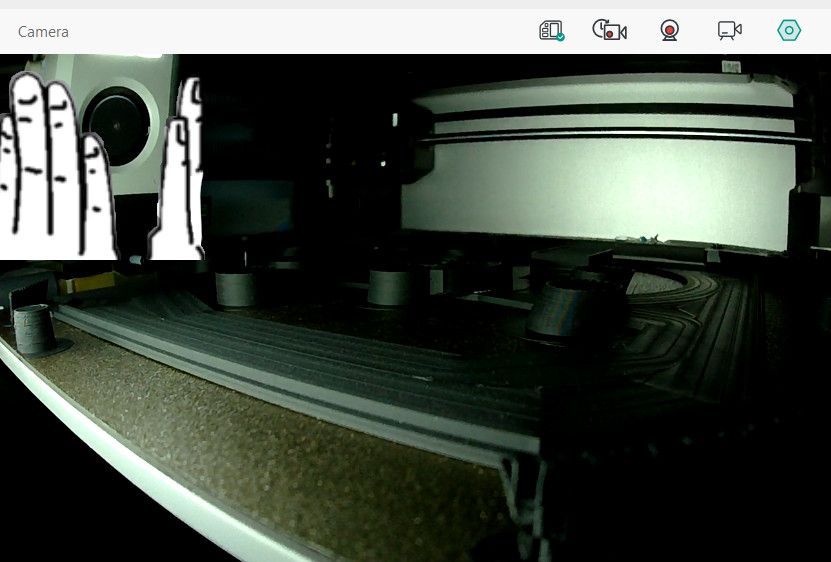This screenshot has width=831, height=562.
Task: Open the virtual camera icon
Action: pyautogui.click(x=730, y=30)
